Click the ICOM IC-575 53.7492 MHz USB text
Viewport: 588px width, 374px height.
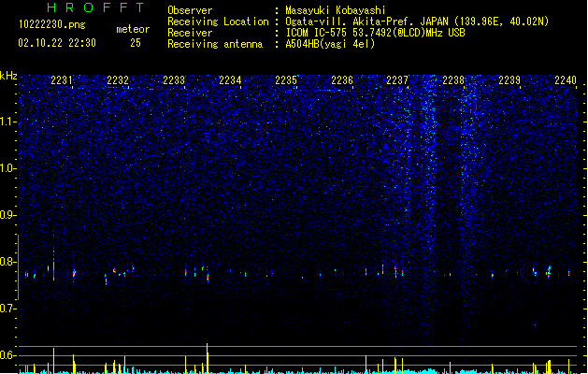pos(375,33)
